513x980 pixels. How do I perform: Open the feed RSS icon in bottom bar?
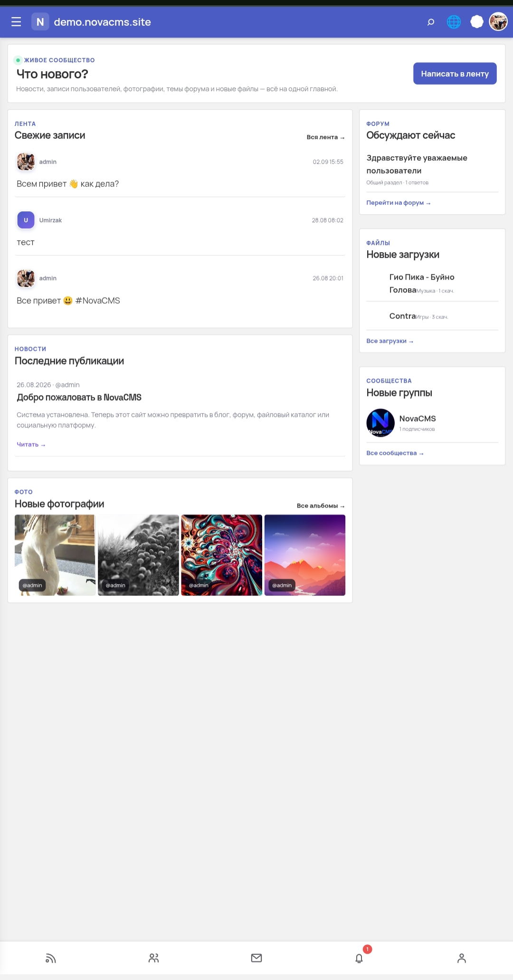[51, 958]
